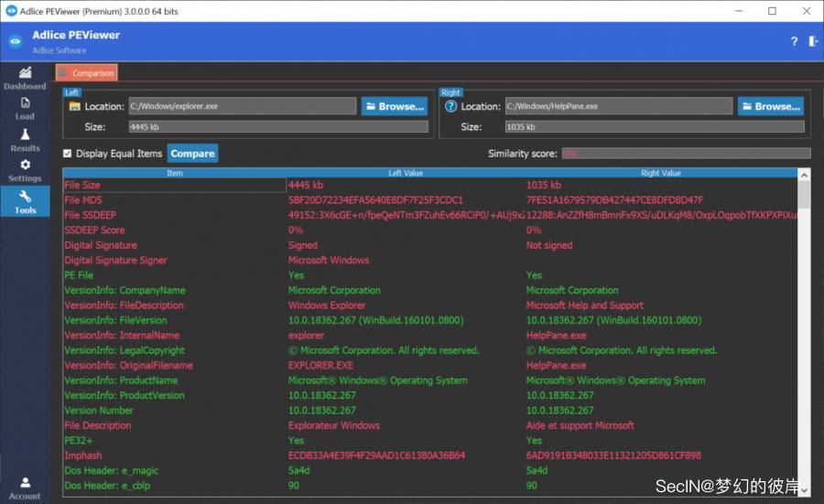Screen dimensions: 824x504
Task: Click the 'EXPLORER.EXE' left value
Action: pos(320,365)
